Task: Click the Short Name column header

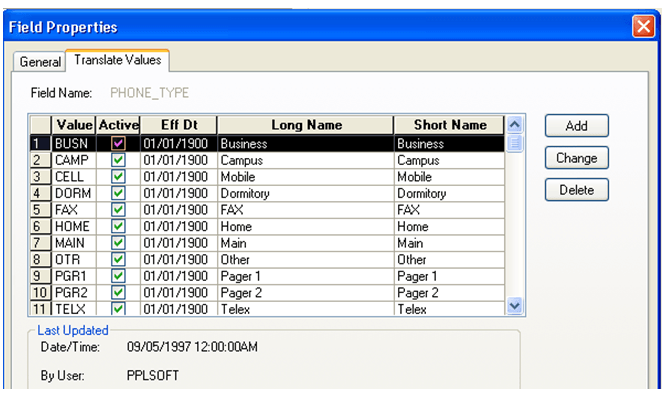Action: (x=449, y=125)
